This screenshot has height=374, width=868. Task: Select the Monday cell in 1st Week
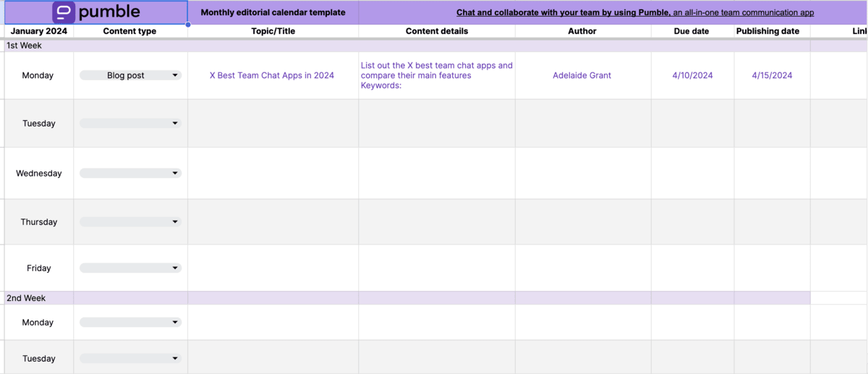pos(39,75)
